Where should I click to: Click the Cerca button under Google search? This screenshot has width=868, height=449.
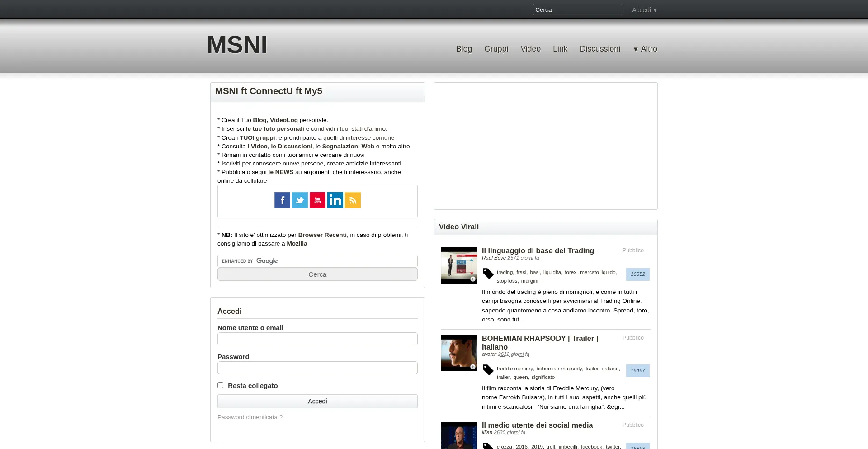pos(317,274)
